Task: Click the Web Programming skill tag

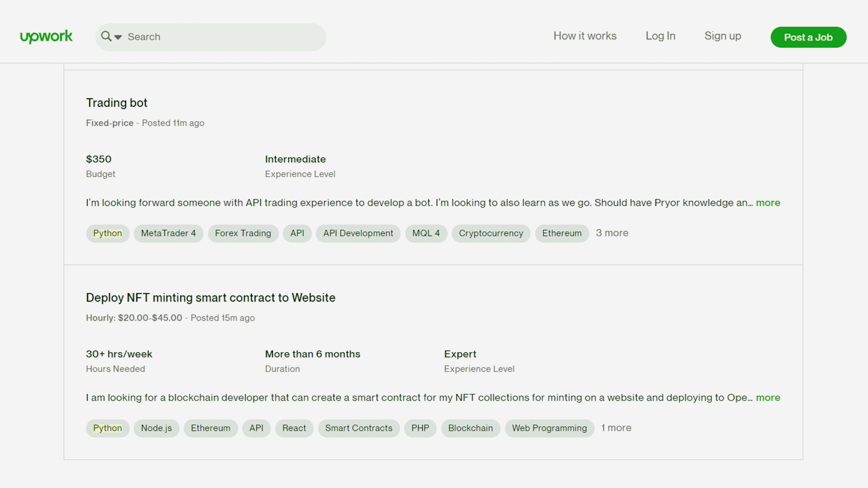Action: pyautogui.click(x=549, y=428)
